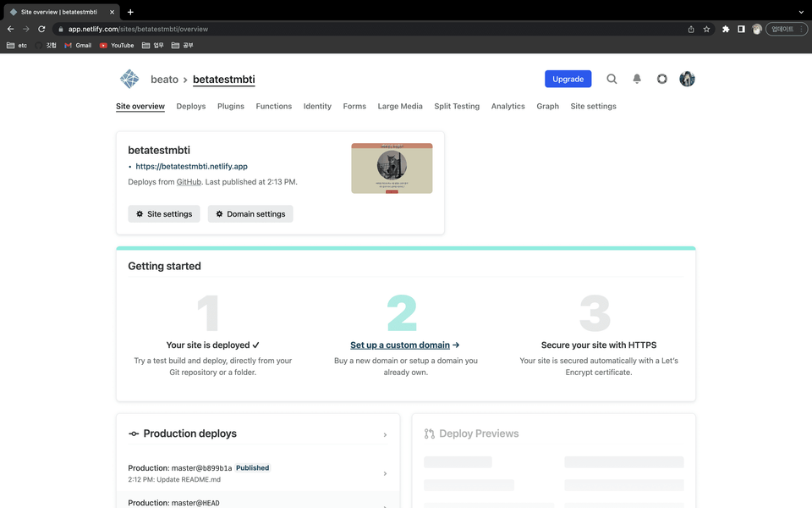Click the betatestmbti breadcrumb link
The image size is (812, 508).
click(x=223, y=80)
